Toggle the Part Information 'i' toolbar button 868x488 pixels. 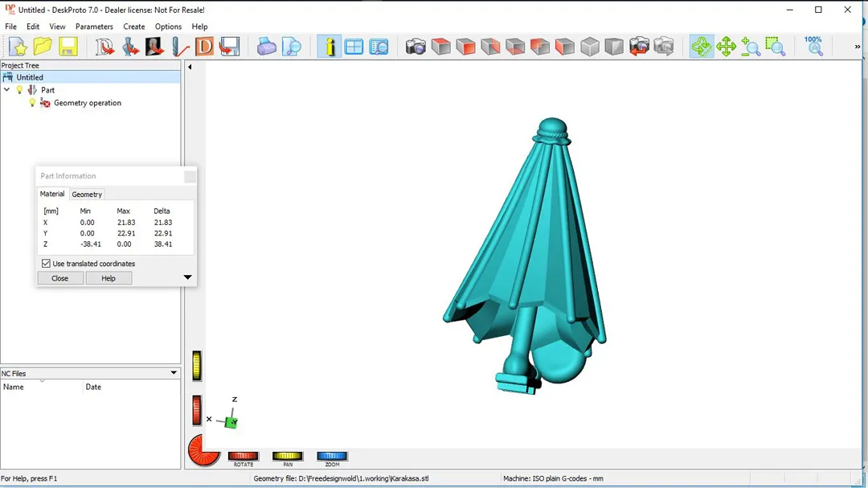tap(330, 47)
